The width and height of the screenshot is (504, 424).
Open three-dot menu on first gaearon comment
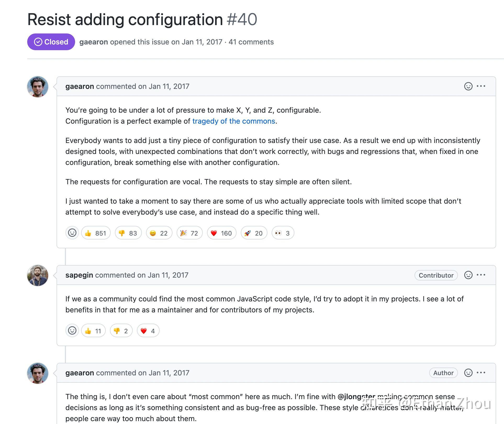pos(481,86)
